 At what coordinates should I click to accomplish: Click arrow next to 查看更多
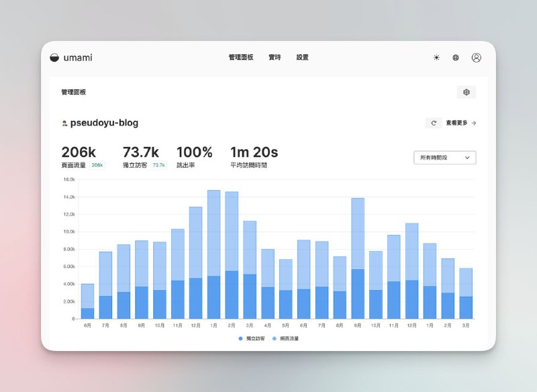tap(474, 123)
